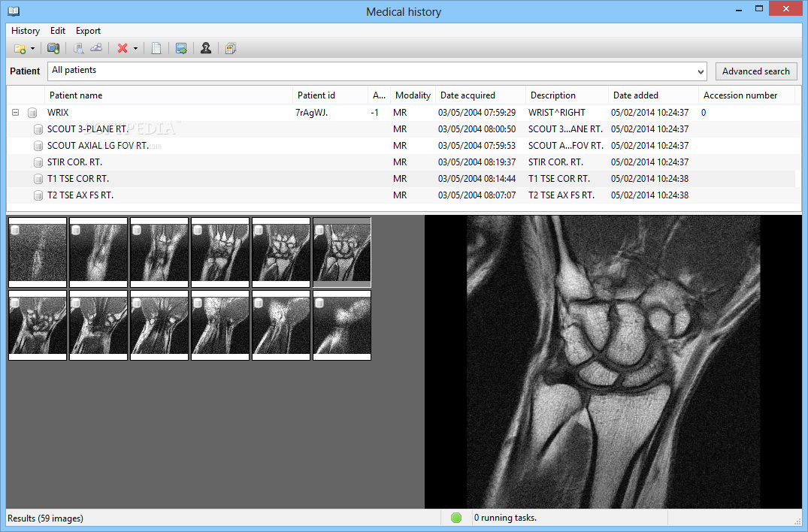Click the WRIST^RIGHT description cell
The image size is (808, 532).
[556, 112]
